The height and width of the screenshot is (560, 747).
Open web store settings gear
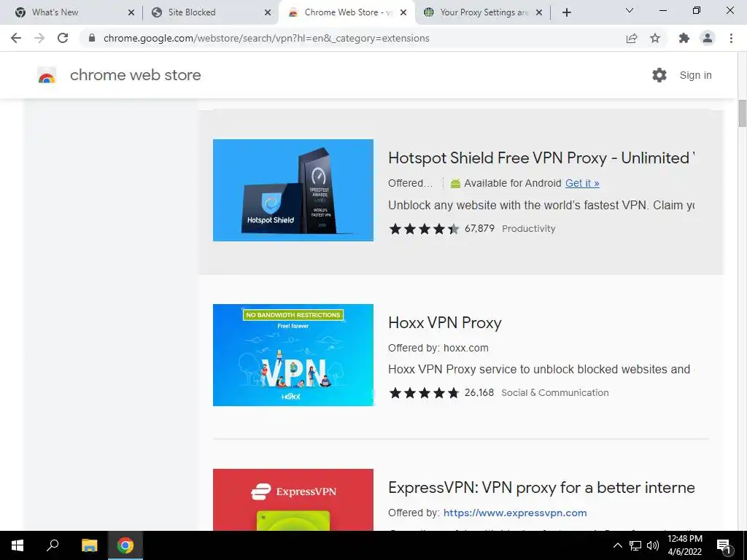tap(659, 75)
